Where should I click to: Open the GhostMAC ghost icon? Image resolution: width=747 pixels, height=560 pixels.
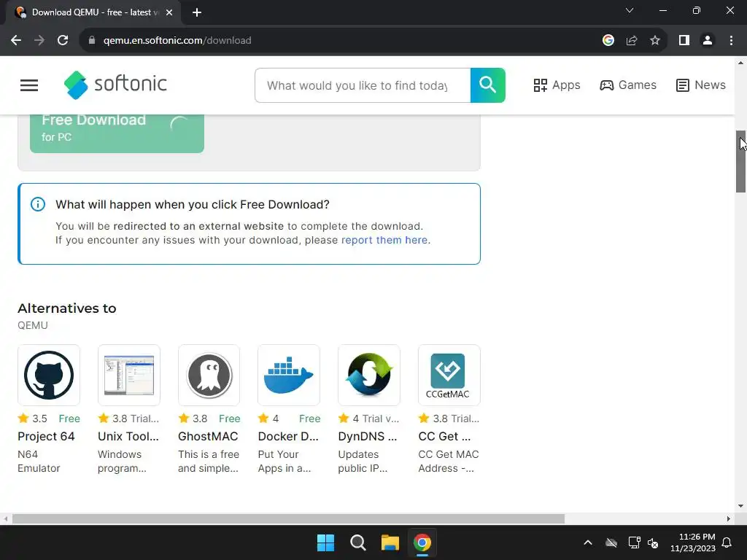click(209, 375)
